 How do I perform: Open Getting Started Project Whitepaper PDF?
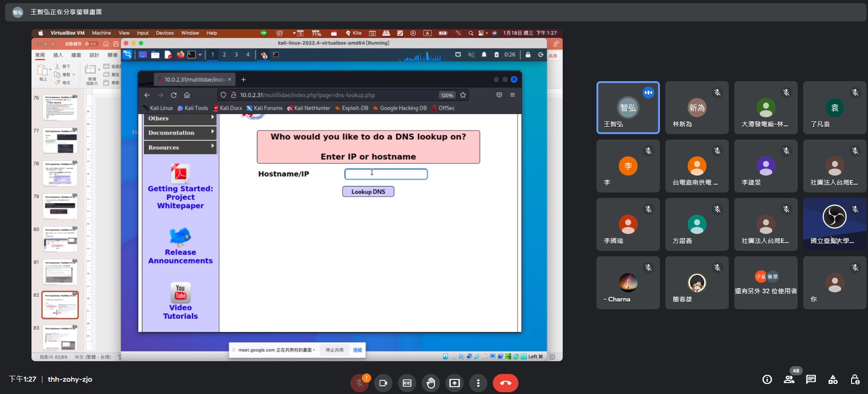(180, 173)
